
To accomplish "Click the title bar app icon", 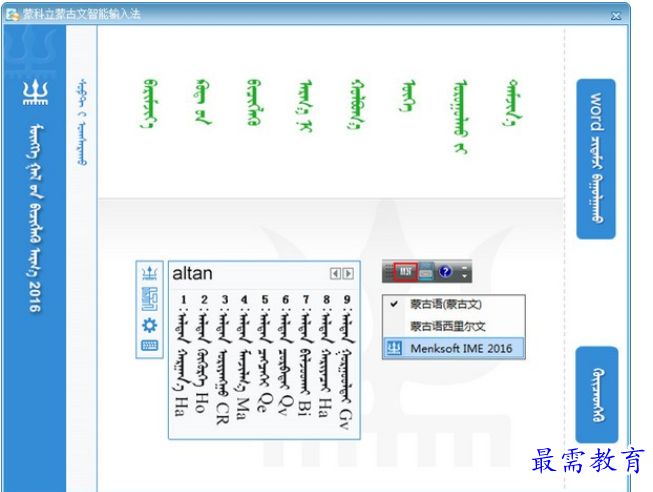I will [x=12, y=14].
